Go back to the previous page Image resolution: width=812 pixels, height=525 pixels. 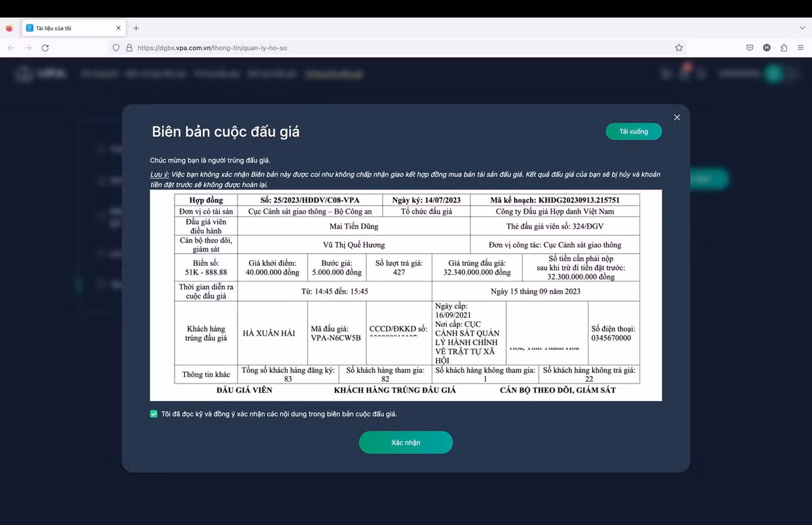(11, 48)
